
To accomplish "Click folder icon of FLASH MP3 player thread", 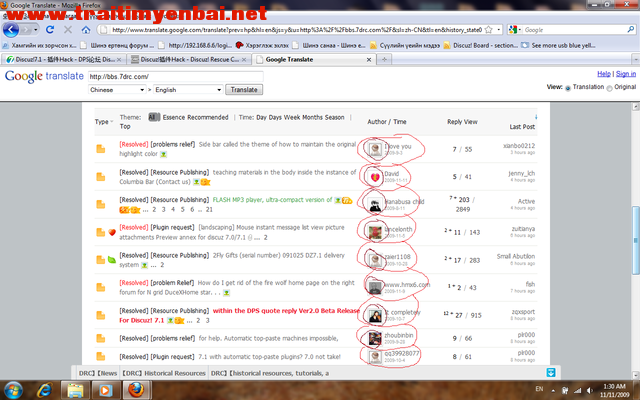I will (100, 204).
